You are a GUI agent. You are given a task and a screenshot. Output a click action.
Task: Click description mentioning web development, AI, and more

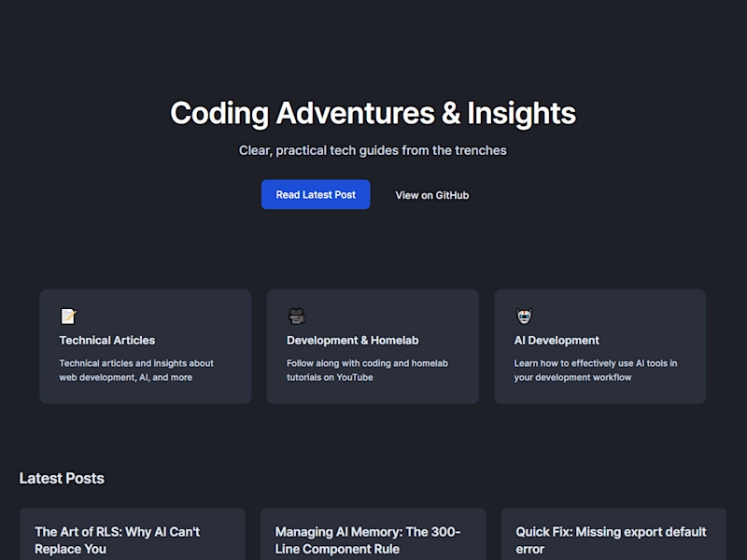click(x=136, y=370)
